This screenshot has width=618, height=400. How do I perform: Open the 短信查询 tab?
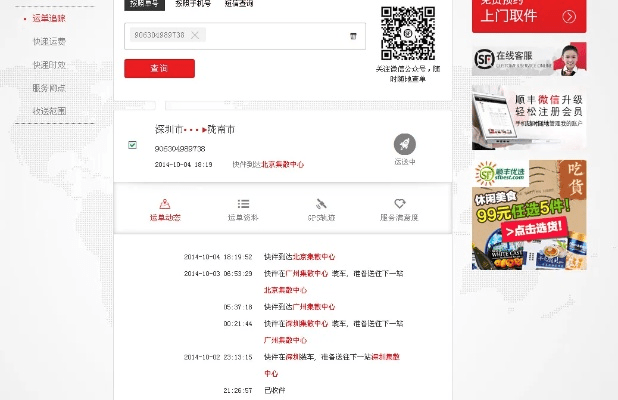[239, 4]
